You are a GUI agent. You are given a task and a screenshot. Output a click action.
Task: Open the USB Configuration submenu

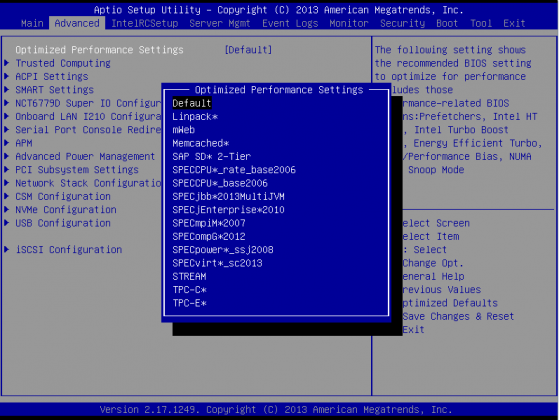tap(63, 223)
